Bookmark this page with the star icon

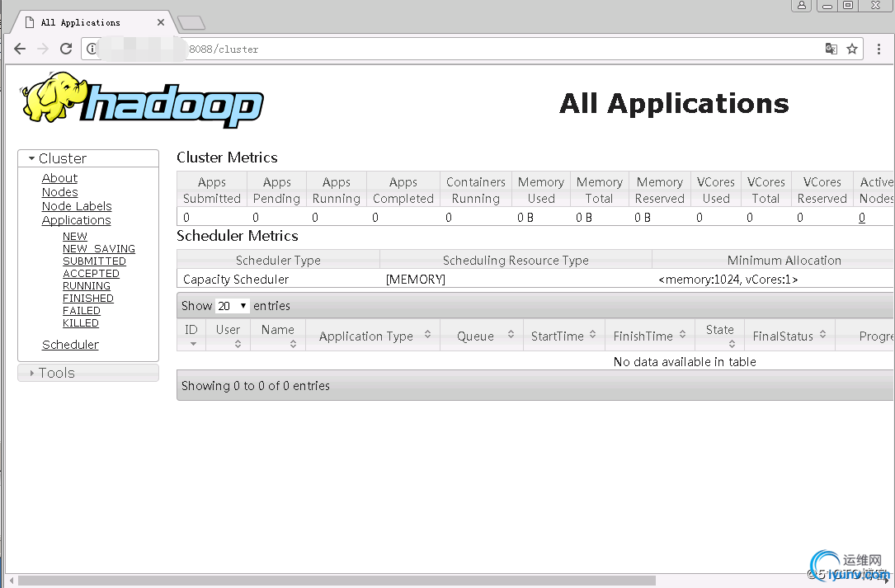pyautogui.click(x=852, y=49)
